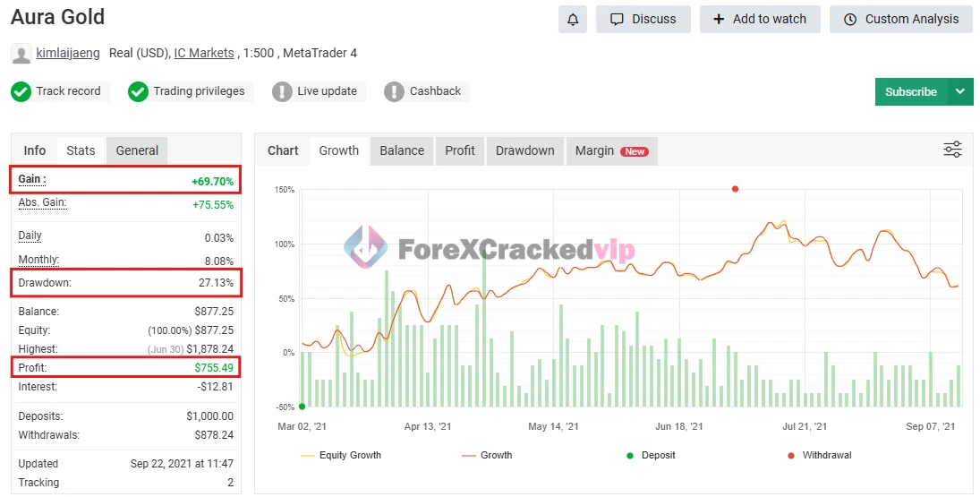Click the Drawdown value 27.13%
The height and width of the screenshot is (497, 980).
pyautogui.click(x=217, y=283)
